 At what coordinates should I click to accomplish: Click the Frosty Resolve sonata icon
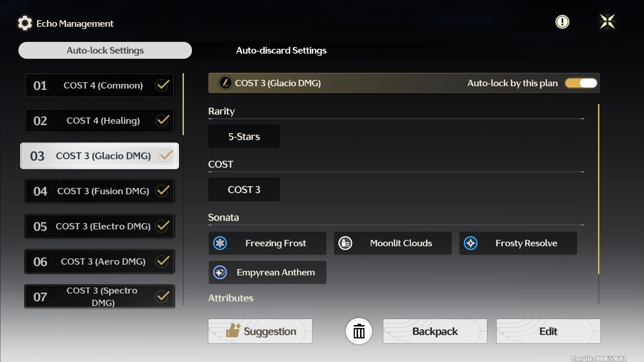(470, 243)
